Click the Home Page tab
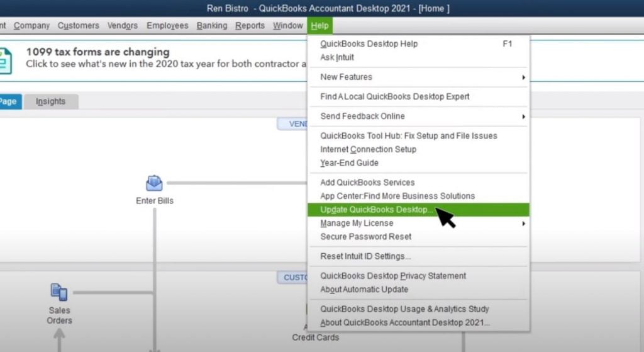This screenshot has width=644, height=352. (x=10, y=101)
